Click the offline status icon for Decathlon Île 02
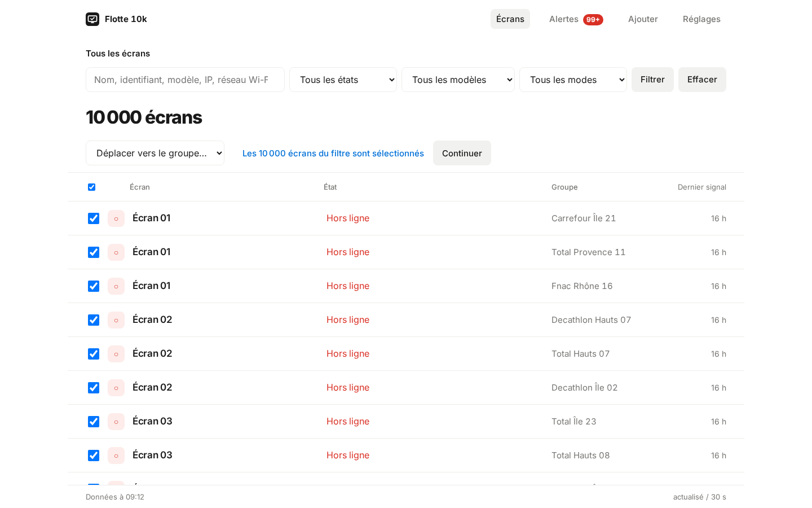This screenshot has height=508, width=812. [x=116, y=388]
